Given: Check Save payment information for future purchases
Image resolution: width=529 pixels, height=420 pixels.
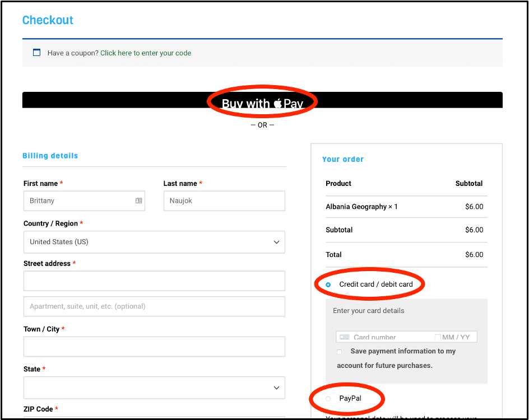Looking at the screenshot, I should 340,352.
